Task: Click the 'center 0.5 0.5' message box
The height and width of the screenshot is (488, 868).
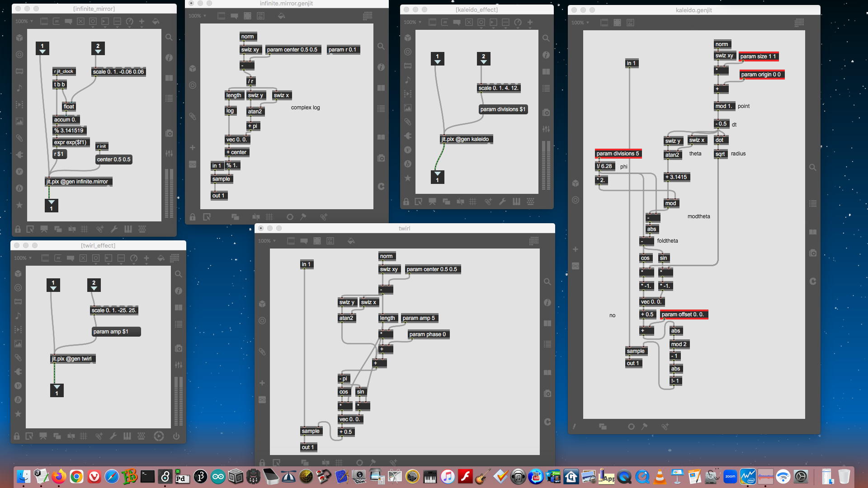Action: [x=113, y=160]
